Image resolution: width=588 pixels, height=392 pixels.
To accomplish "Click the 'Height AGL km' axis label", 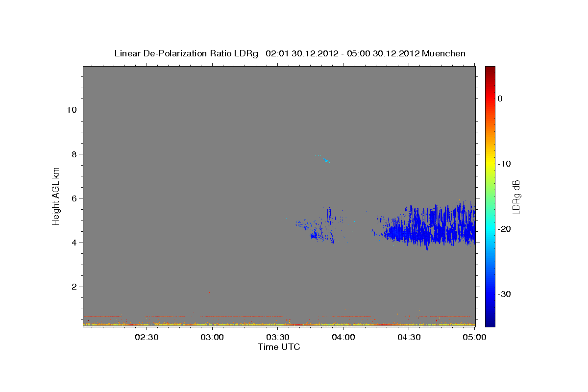I will [56, 196].
